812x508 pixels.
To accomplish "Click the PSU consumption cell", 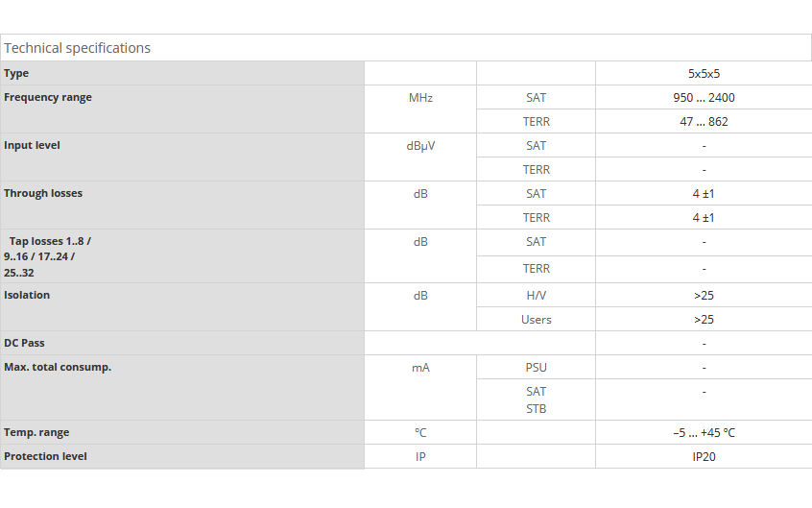I will click(536, 368).
